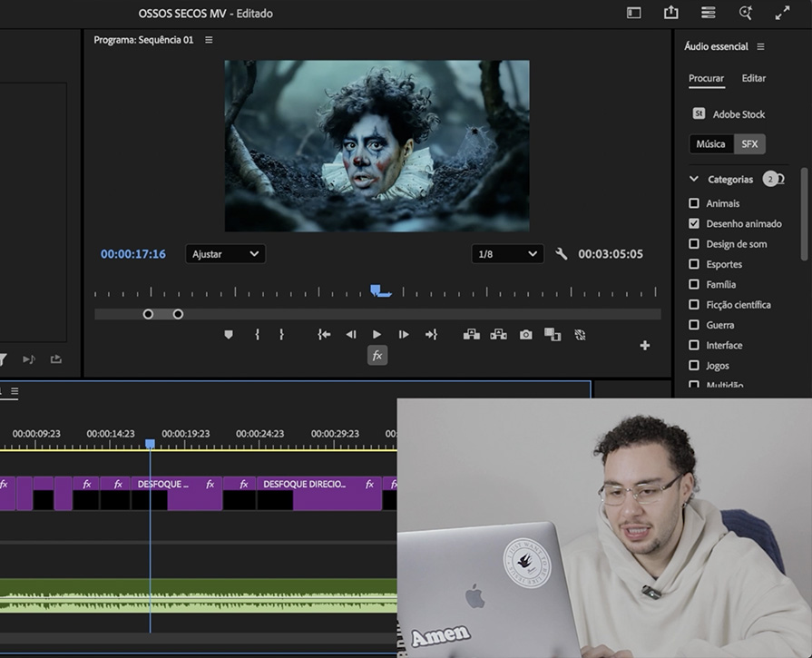Open the comparison view button
Screen dimensions: 812x658
553,335
